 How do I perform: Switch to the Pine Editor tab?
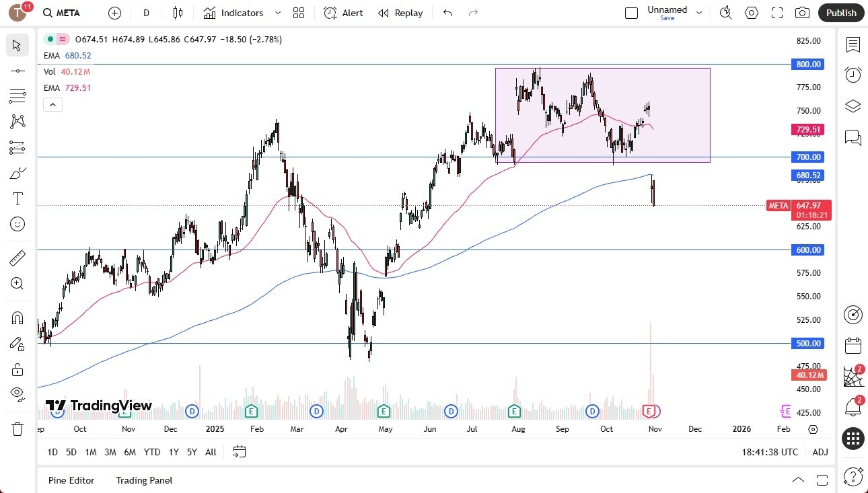click(71, 480)
